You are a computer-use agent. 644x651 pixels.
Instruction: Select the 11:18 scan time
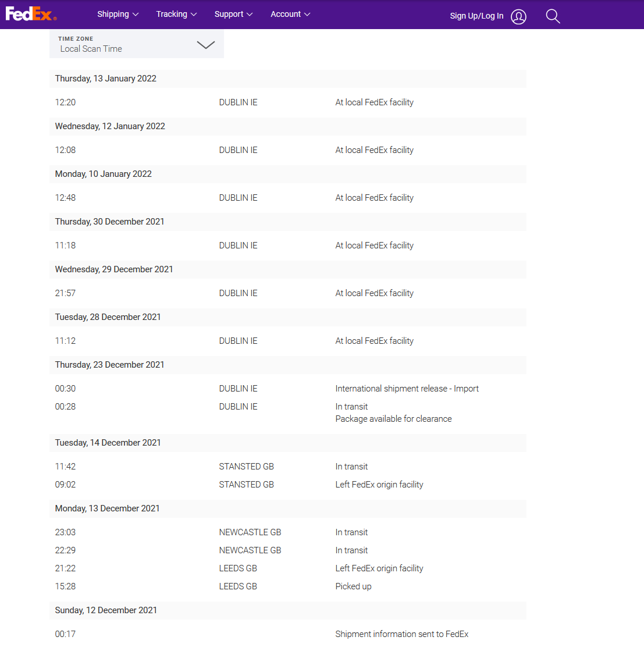click(65, 246)
